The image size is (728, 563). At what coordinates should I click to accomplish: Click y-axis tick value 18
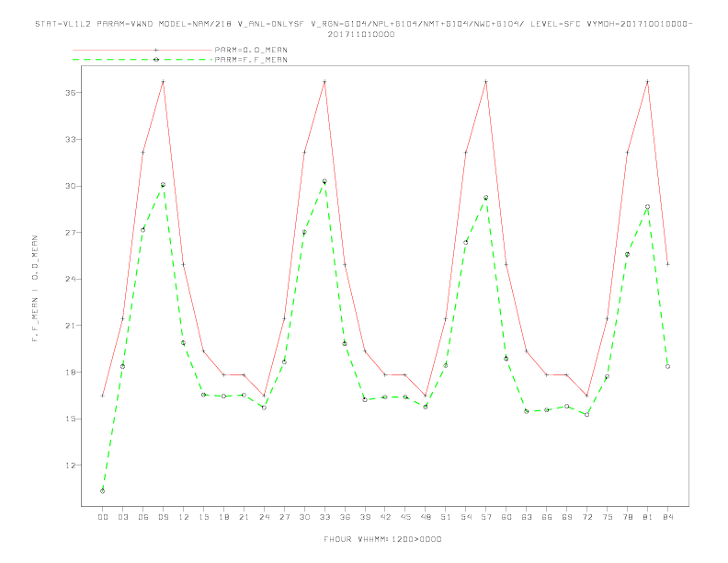(x=70, y=372)
